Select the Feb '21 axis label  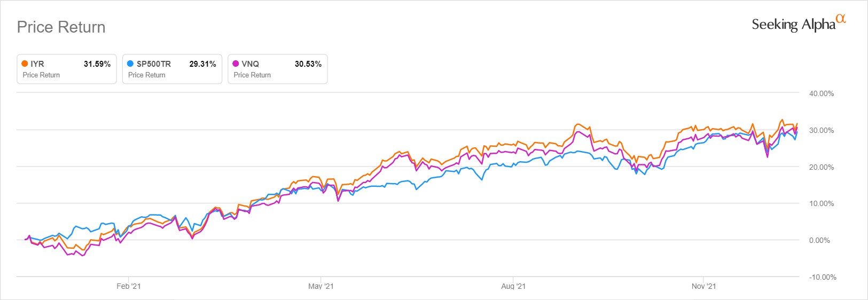[x=129, y=286]
